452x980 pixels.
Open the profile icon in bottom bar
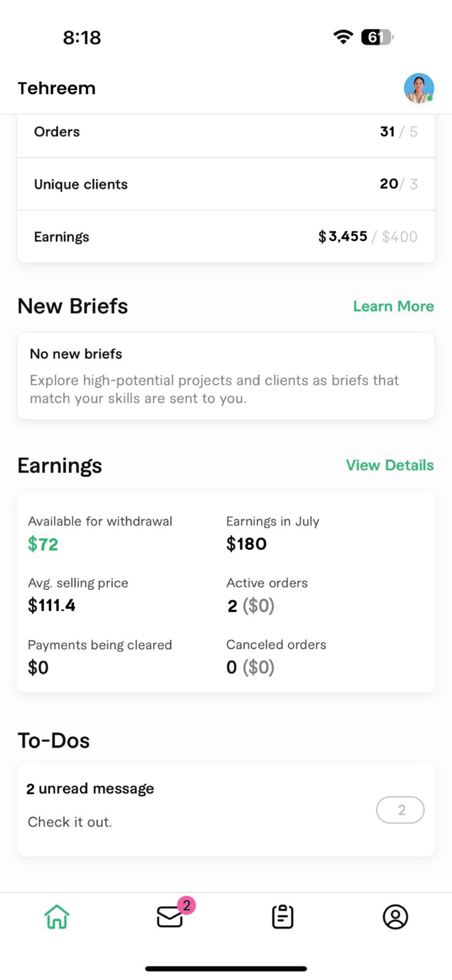pyautogui.click(x=395, y=916)
